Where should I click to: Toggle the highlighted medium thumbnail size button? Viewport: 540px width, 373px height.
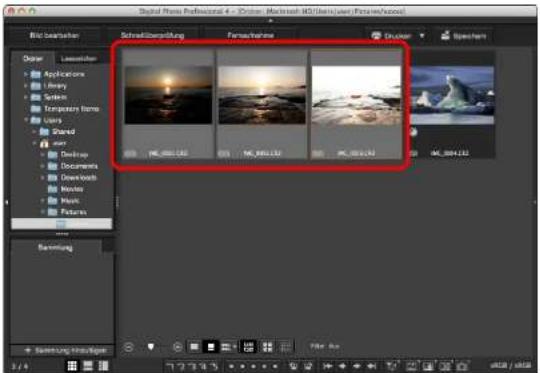(211, 347)
